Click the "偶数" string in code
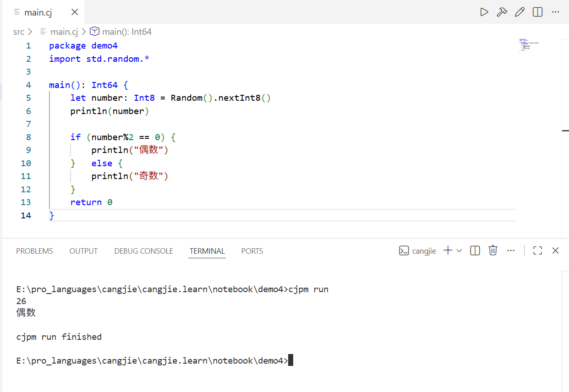 148,150
